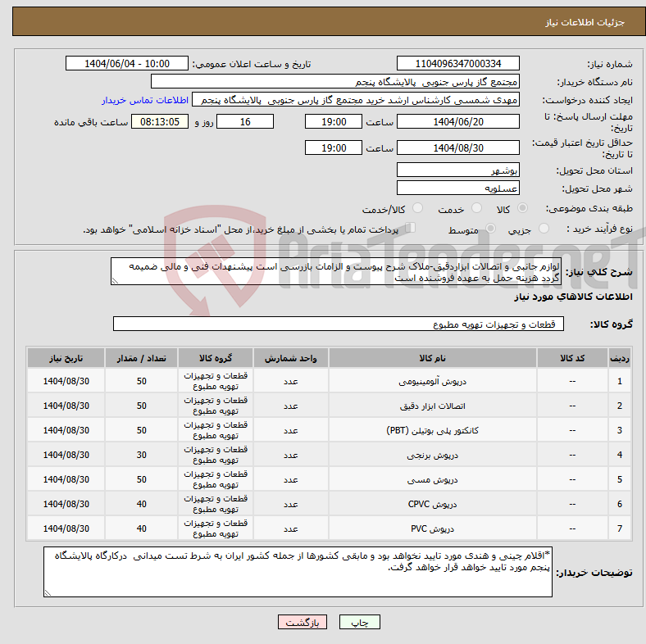Select row item کانکتور پلی بوتیلن (PBT)
Screen dimensions: 646x644
[x=433, y=430]
